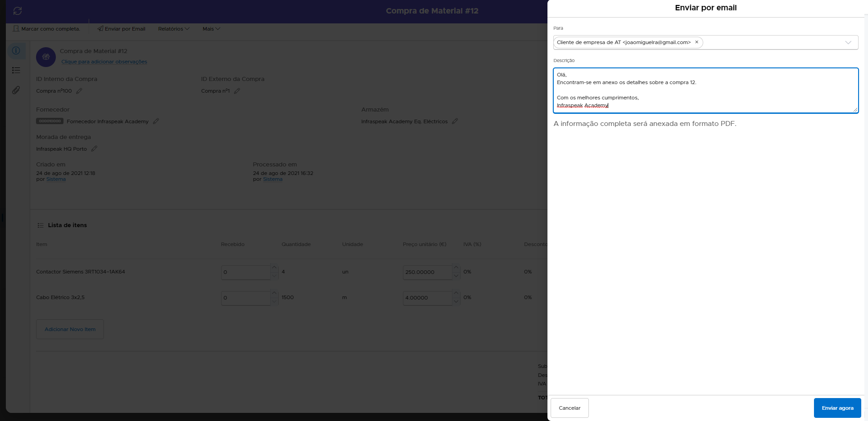Click the item Cabo Elétrico 3x2,5
Viewport: 868px width, 421px height.
click(x=60, y=297)
